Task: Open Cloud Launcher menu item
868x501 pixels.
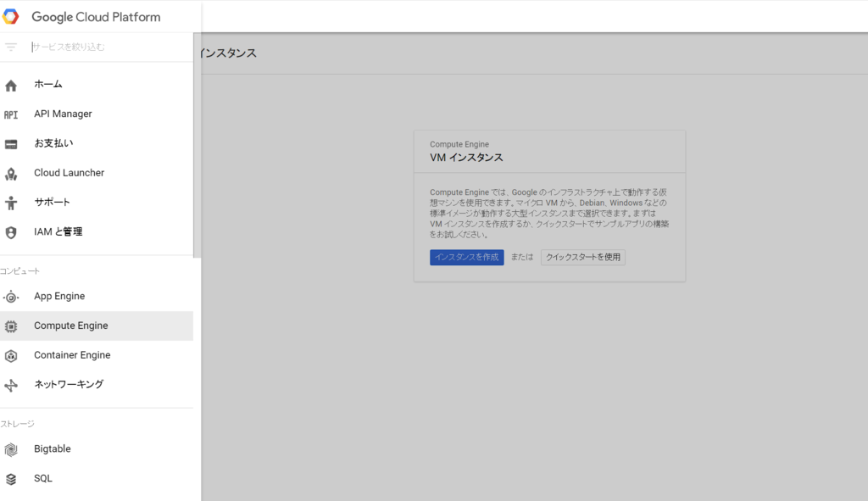Action: 97,173
